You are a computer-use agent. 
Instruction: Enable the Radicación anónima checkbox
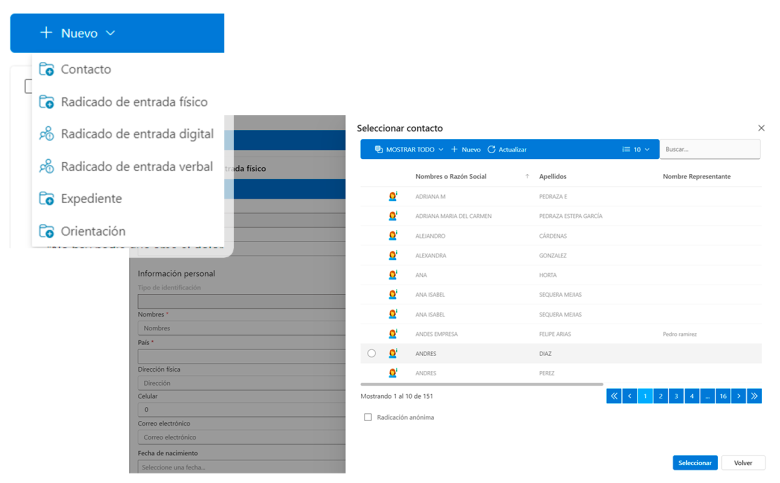coord(368,417)
